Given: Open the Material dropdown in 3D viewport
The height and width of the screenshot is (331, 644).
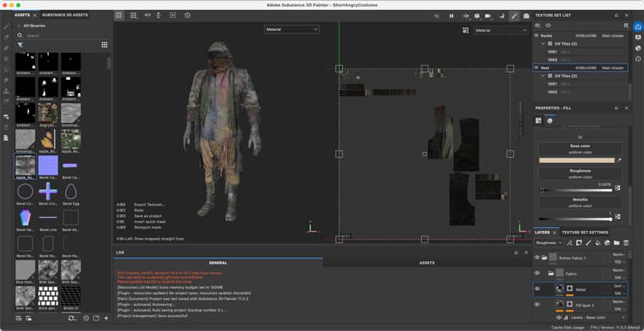Looking at the screenshot, I should pyautogui.click(x=292, y=29).
